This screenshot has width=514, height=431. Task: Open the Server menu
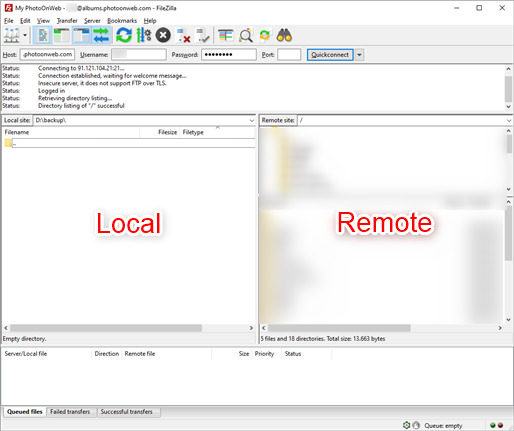pos(92,21)
